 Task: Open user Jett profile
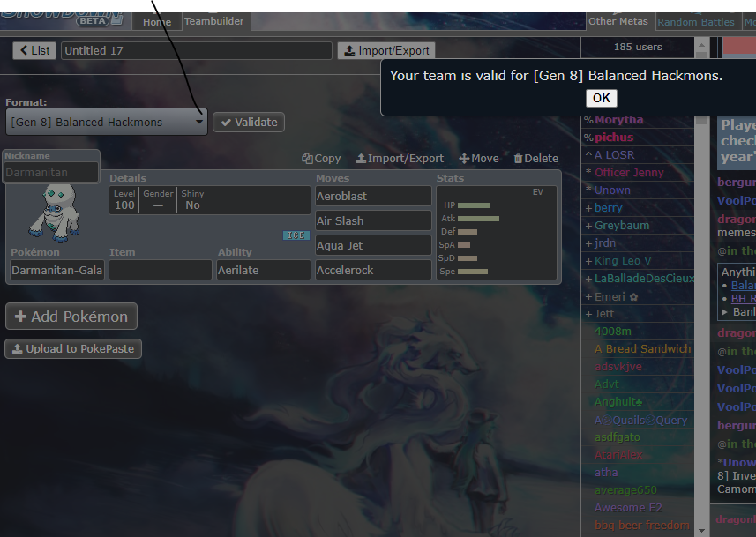pos(604,314)
